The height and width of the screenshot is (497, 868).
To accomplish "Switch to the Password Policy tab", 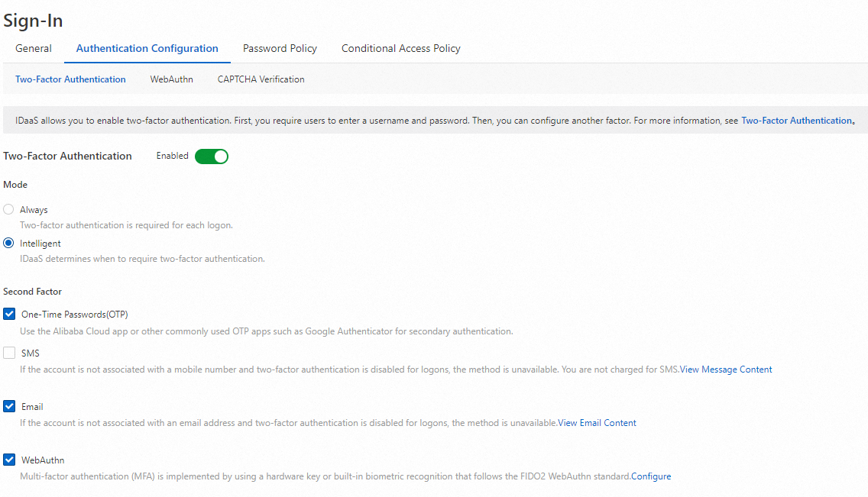I will (x=280, y=48).
